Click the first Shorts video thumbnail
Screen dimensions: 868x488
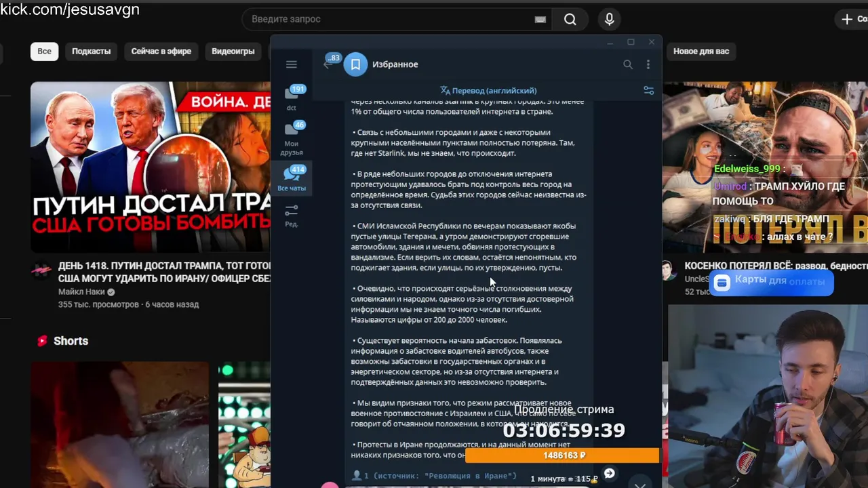pyautogui.click(x=119, y=425)
